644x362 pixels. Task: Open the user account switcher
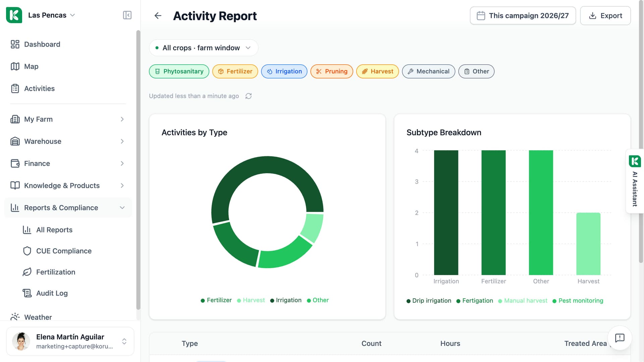pos(70,341)
